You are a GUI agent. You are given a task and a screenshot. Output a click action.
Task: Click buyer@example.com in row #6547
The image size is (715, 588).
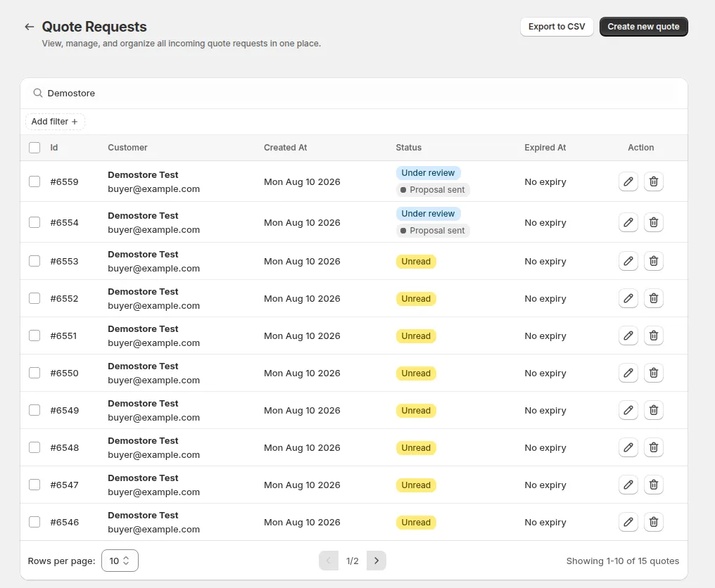pos(153,492)
